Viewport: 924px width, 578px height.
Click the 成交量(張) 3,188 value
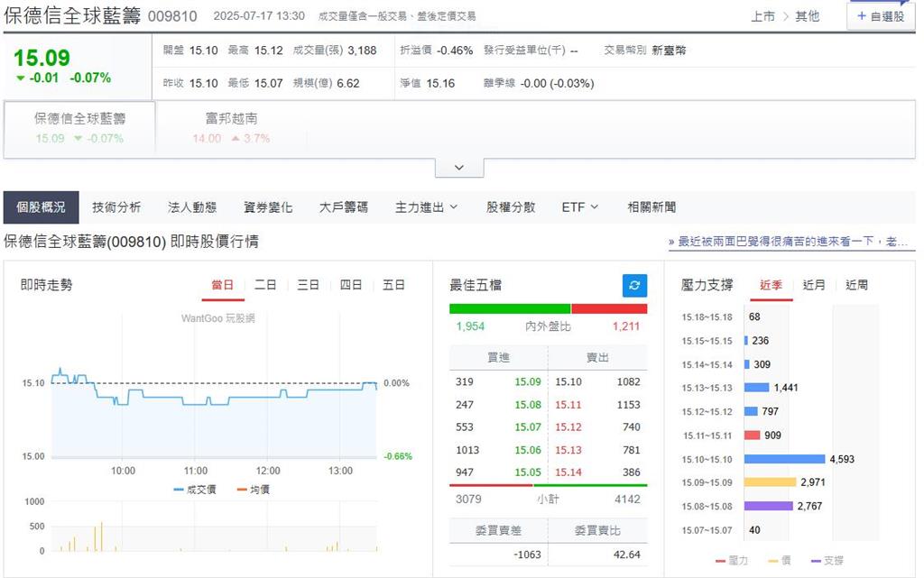(362, 50)
